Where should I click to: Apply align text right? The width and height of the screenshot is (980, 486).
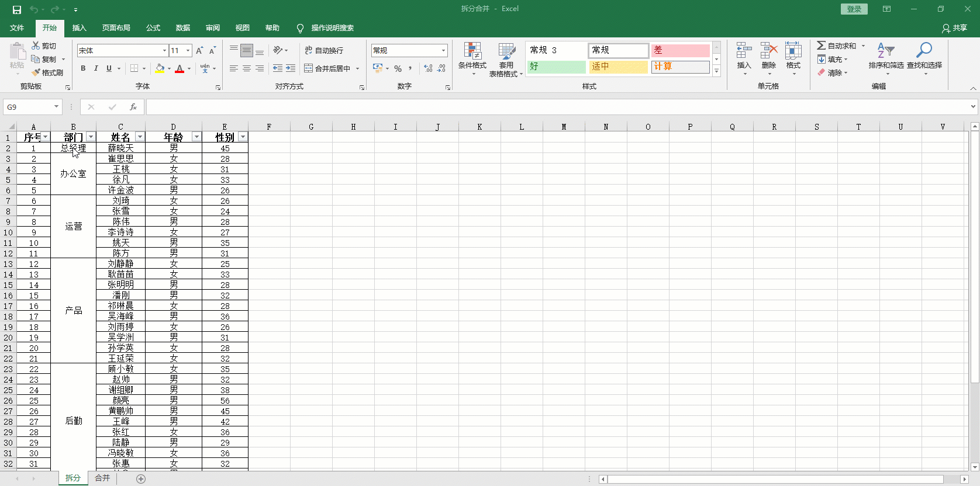coord(260,68)
